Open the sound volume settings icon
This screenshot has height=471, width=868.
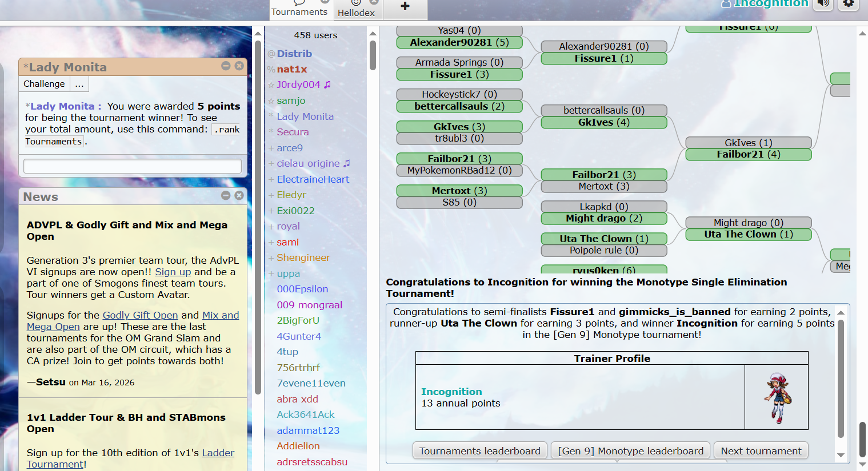click(x=823, y=4)
